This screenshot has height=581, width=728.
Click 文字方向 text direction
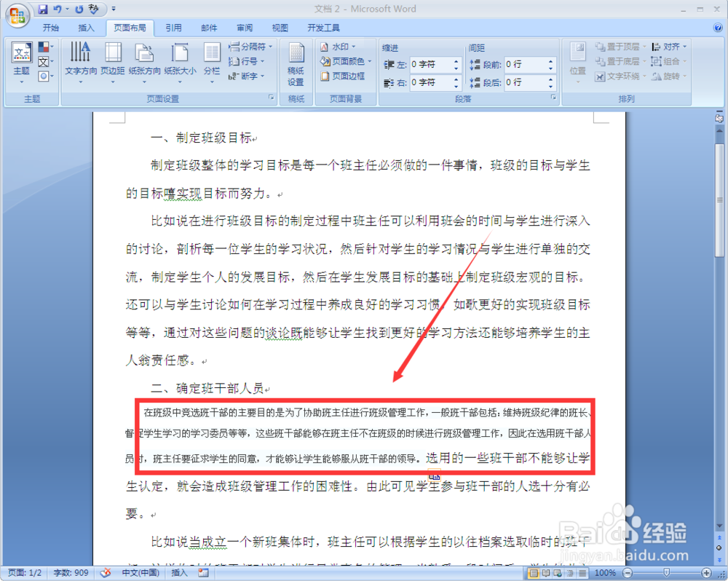click(x=81, y=63)
